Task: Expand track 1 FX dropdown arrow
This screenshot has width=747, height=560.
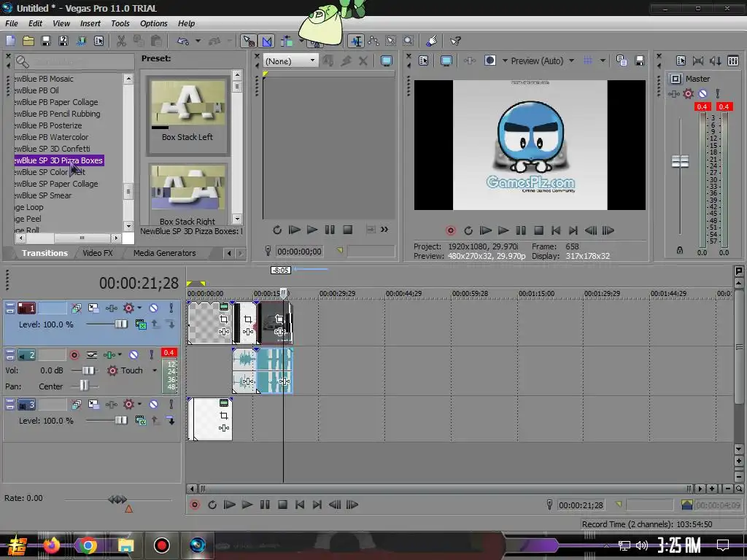Action: click(139, 308)
